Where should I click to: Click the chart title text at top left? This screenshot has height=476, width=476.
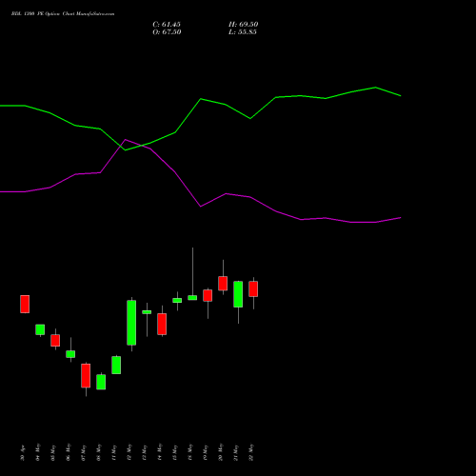pos(63,14)
